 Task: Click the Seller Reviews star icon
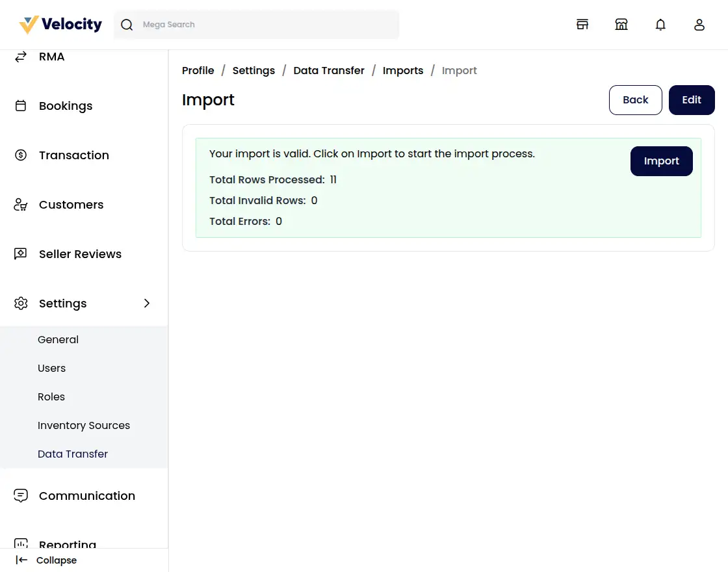[x=21, y=254]
